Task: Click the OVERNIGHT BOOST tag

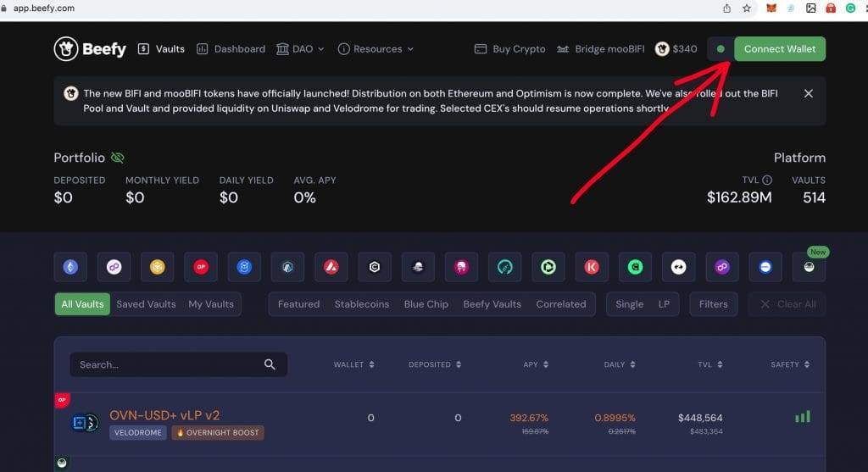Action: [218, 433]
